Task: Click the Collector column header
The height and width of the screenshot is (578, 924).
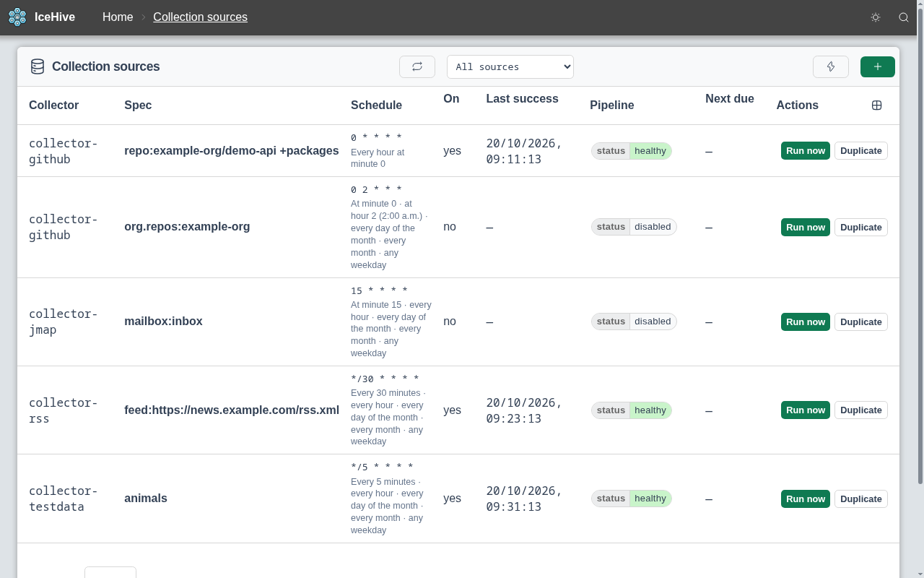Action: coord(53,105)
